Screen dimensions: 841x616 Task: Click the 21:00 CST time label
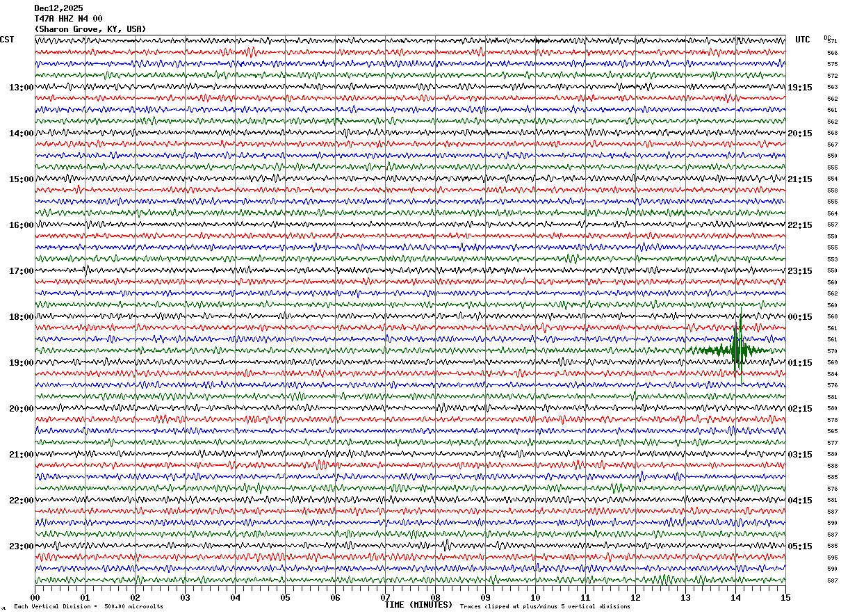(x=21, y=455)
